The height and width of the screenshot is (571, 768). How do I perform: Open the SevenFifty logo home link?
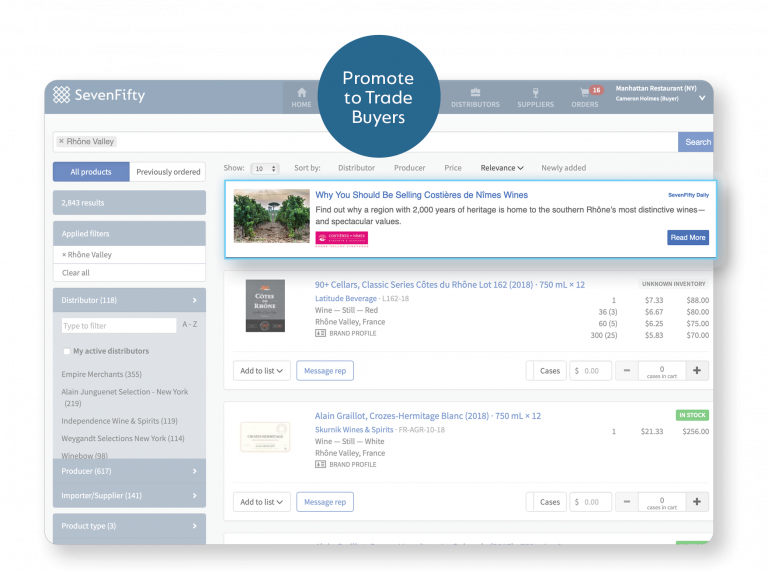coord(99,95)
